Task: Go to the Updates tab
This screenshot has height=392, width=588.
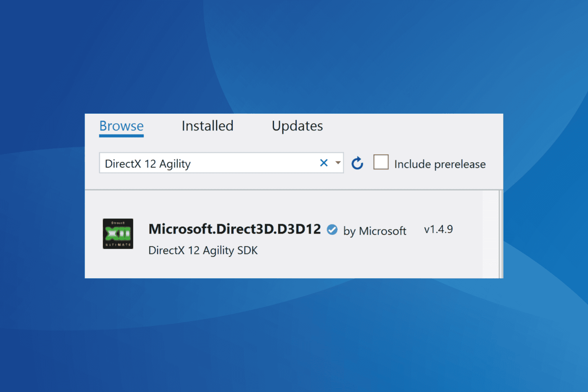Action: pos(297,126)
